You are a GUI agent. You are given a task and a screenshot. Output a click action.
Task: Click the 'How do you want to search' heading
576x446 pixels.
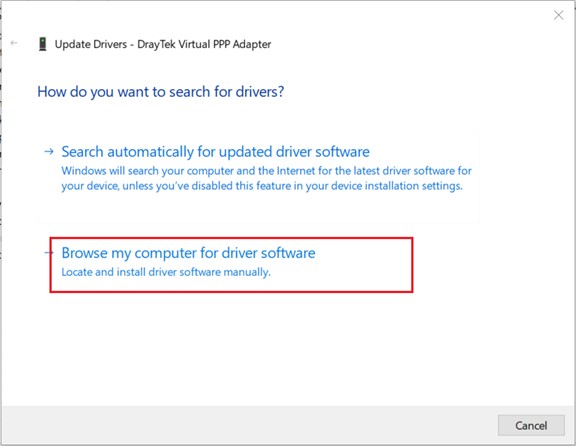tap(161, 91)
